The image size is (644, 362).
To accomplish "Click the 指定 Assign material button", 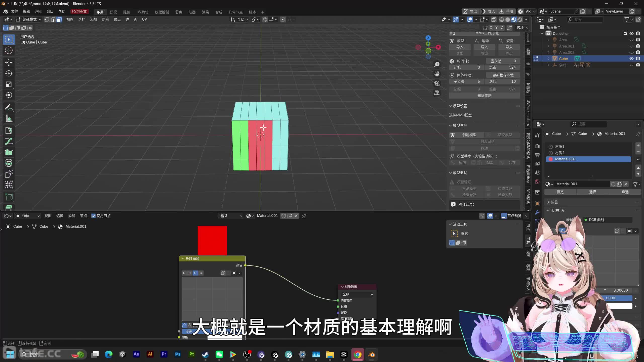I will click(560, 192).
